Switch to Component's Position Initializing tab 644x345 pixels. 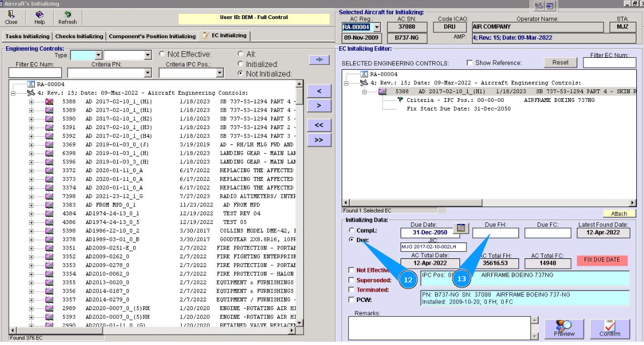point(152,37)
